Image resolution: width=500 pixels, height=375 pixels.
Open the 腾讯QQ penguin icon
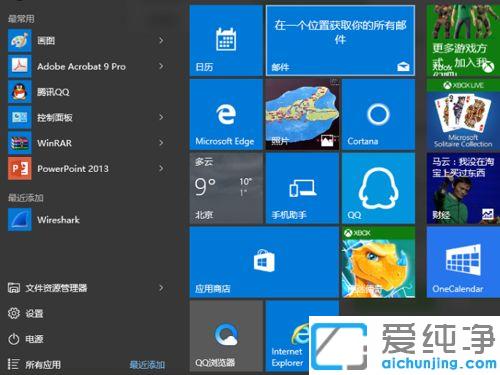(20, 92)
